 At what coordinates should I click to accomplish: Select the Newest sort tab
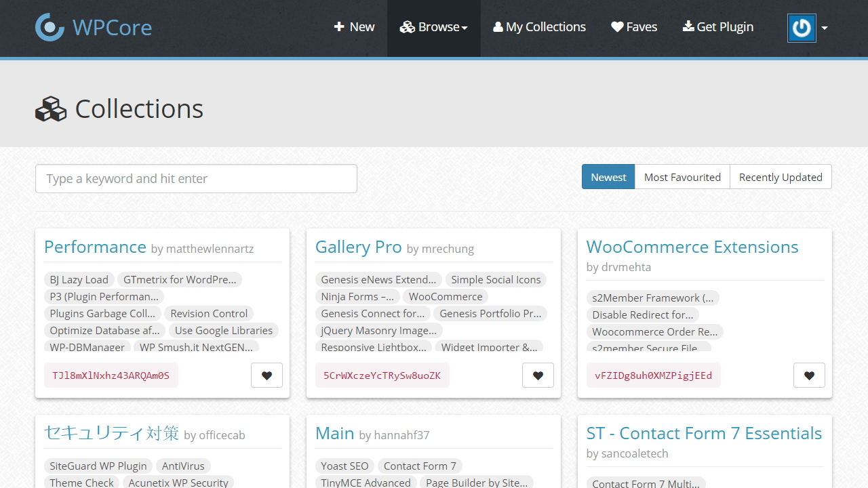click(x=608, y=177)
